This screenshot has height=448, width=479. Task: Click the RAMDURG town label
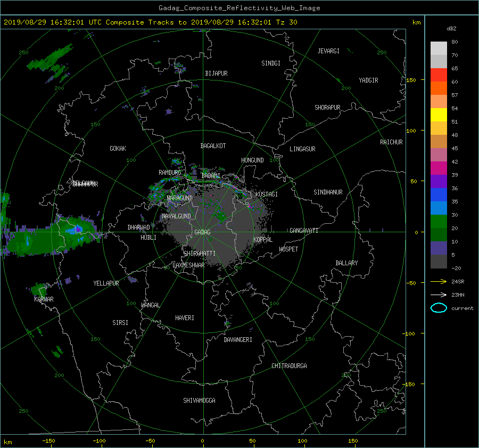point(170,173)
